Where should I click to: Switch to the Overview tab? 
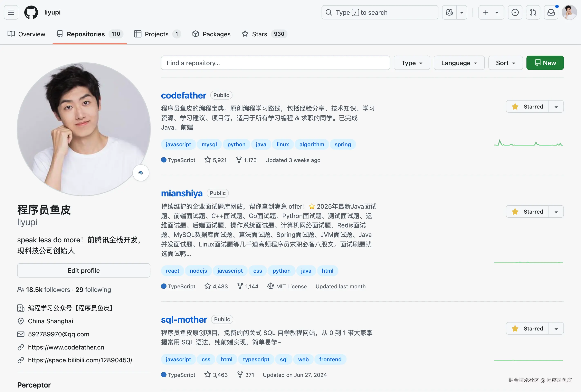[x=27, y=34]
